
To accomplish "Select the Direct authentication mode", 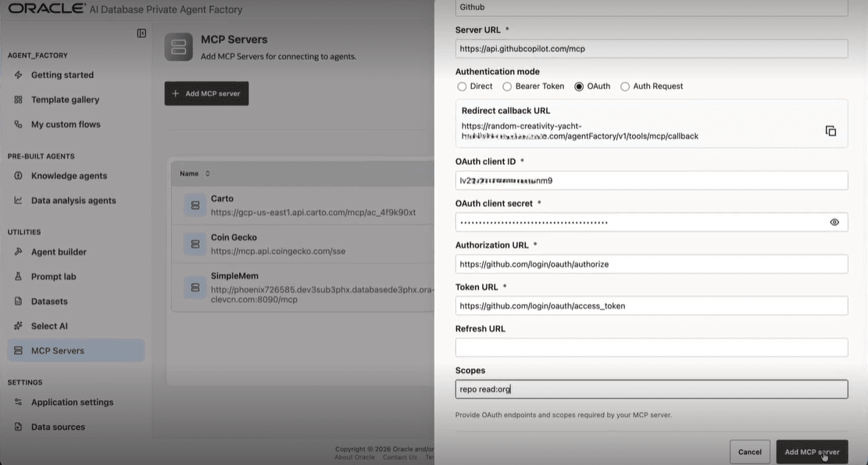I will tap(462, 86).
